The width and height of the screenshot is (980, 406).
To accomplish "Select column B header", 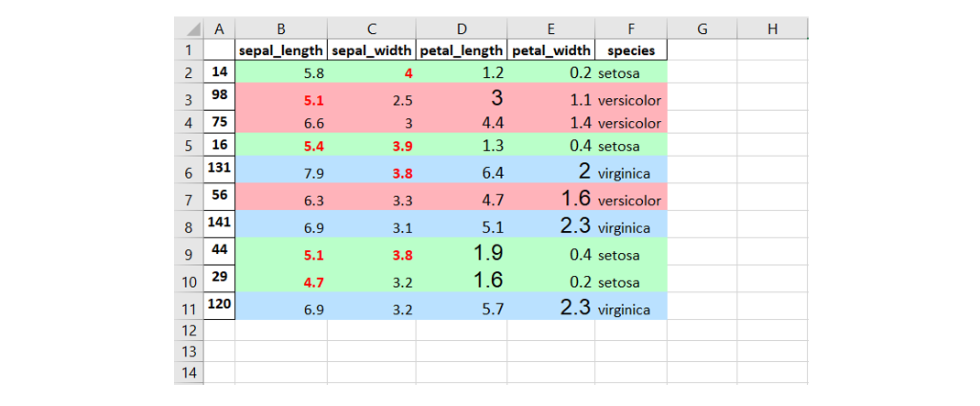I will pyautogui.click(x=280, y=28).
